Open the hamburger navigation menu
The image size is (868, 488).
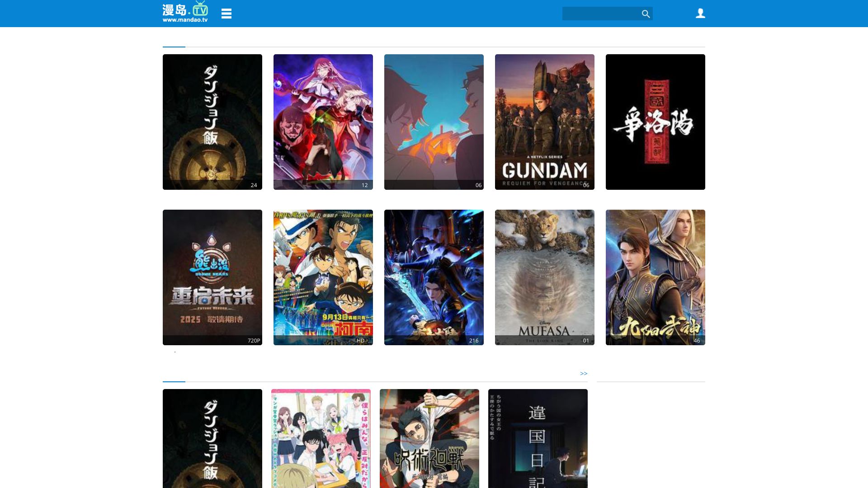pos(226,14)
